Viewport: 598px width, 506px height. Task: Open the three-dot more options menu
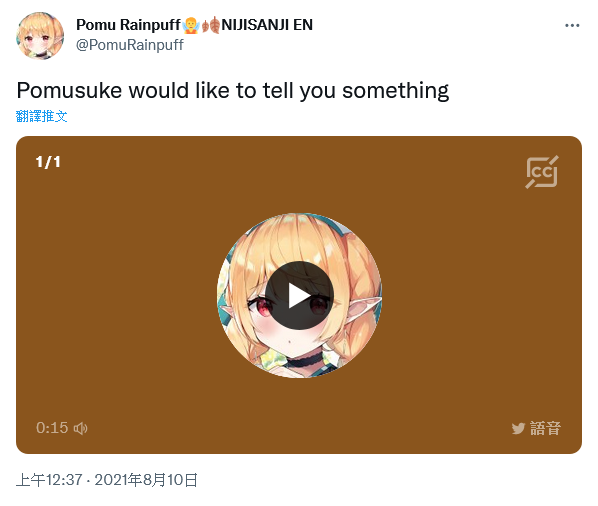click(572, 26)
